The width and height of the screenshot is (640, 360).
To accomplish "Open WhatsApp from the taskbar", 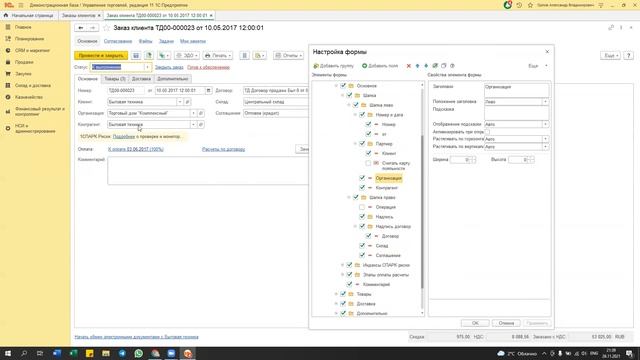I will [139, 353].
